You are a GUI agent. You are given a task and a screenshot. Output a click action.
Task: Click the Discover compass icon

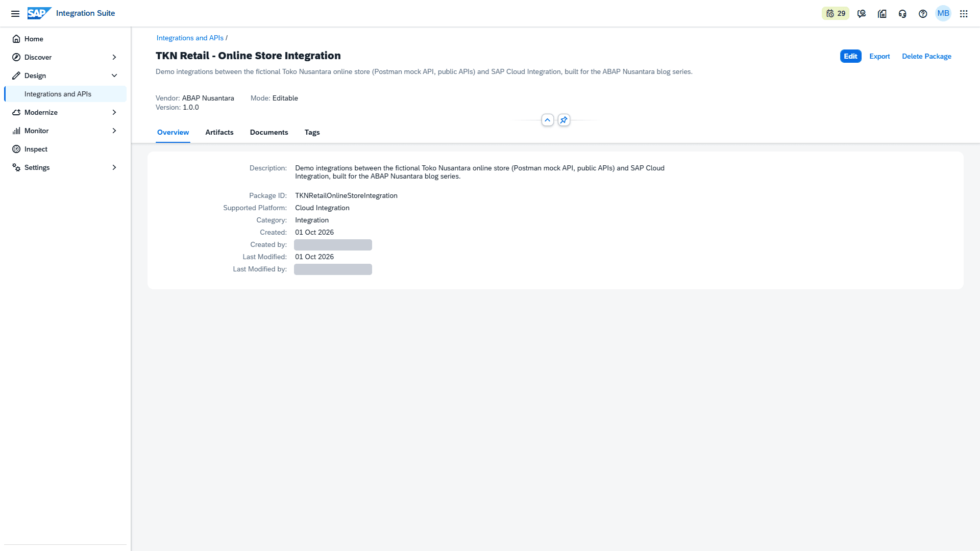click(16, 57)
